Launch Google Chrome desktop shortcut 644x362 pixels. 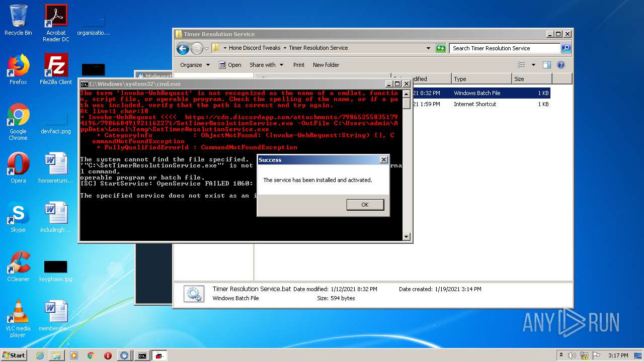click(18, 122)
